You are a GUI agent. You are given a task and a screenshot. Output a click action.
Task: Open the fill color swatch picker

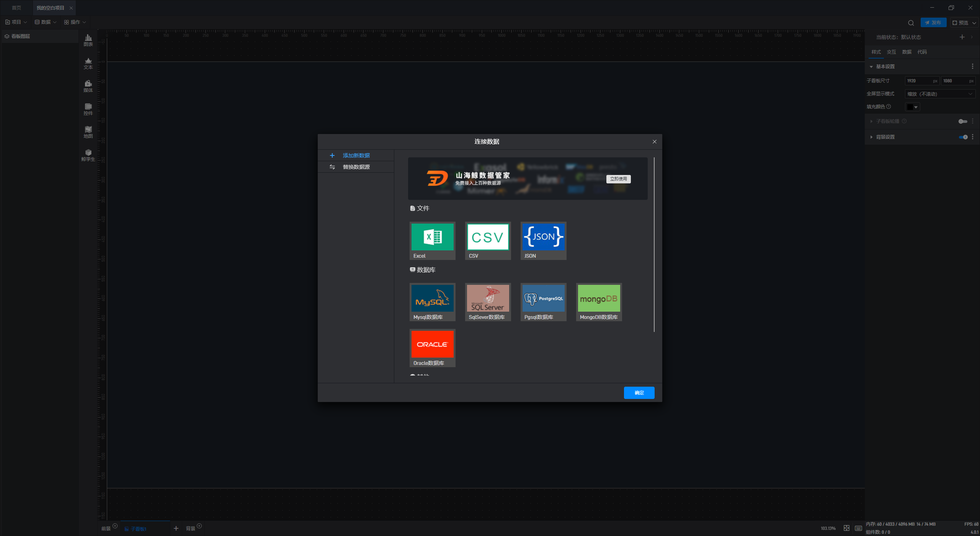point(912,107)
